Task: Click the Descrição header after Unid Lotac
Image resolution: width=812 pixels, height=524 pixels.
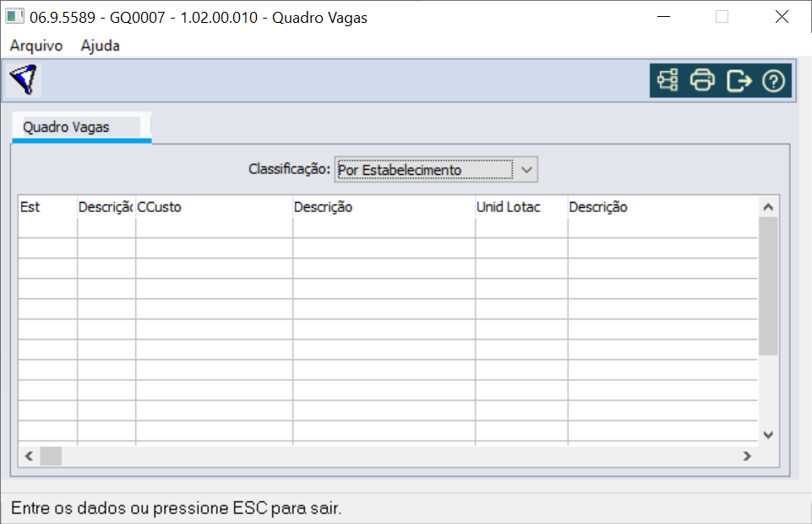Action: click(x=662, y=207)
